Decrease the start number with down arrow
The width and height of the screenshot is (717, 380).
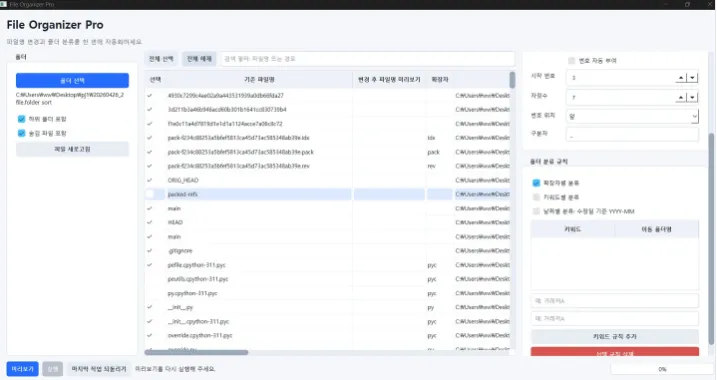(x=692, y=78)
